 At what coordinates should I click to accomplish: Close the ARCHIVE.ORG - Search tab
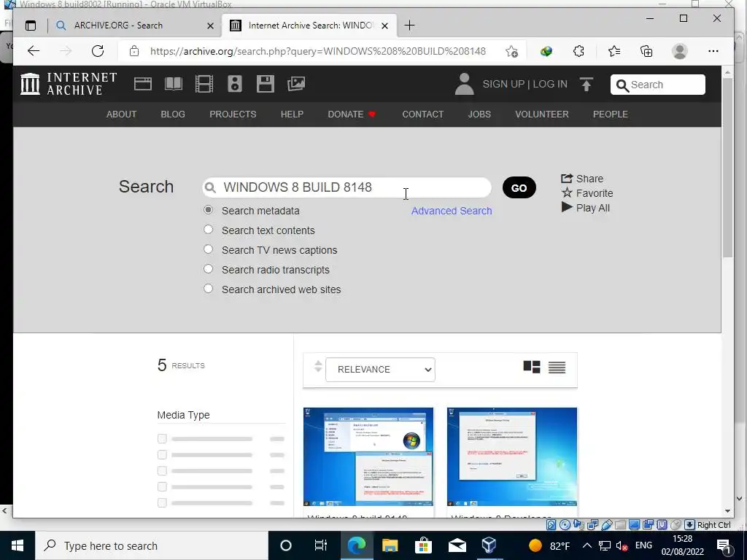click(x=210, y=26)
